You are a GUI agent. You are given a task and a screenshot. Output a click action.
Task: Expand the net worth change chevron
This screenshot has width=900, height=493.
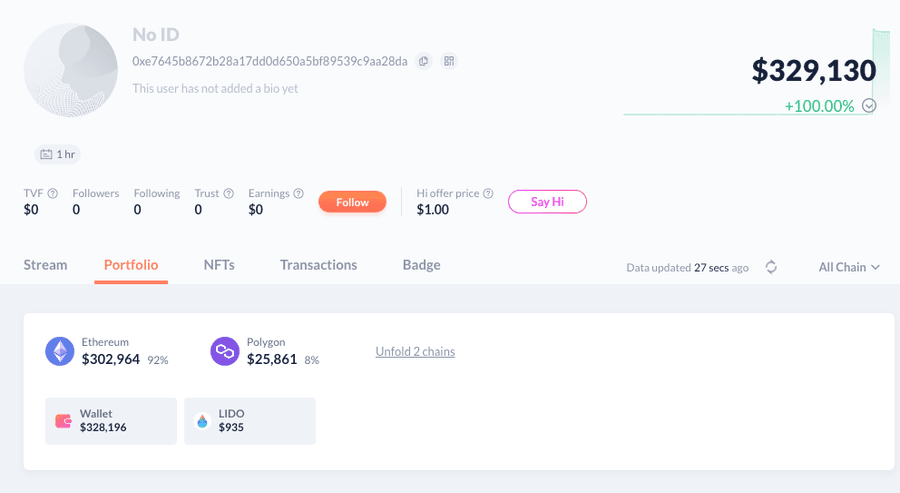[869, 106]
